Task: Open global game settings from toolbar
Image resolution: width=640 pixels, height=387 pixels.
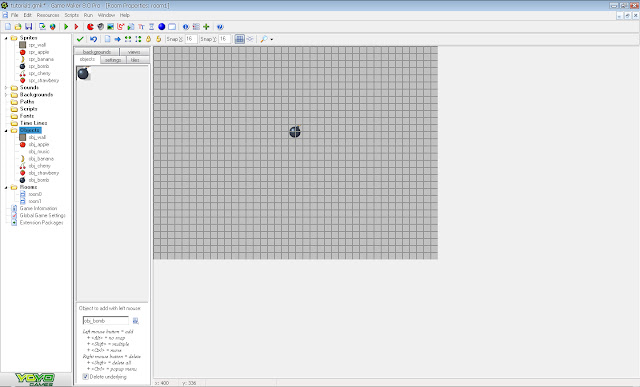Action: tap(196, 27)
